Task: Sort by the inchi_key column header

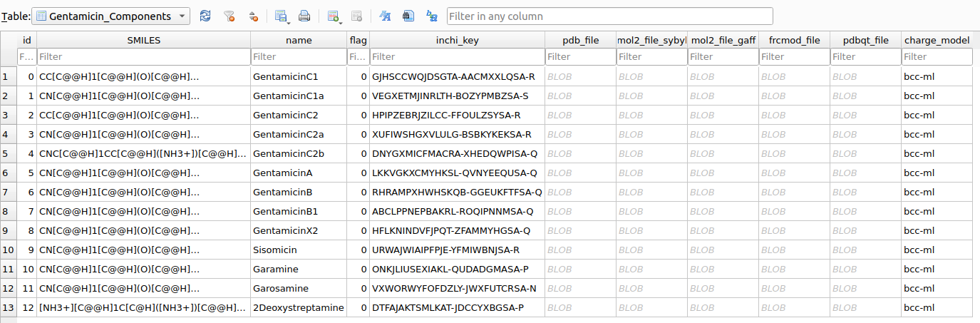Action: coord(456,41)
